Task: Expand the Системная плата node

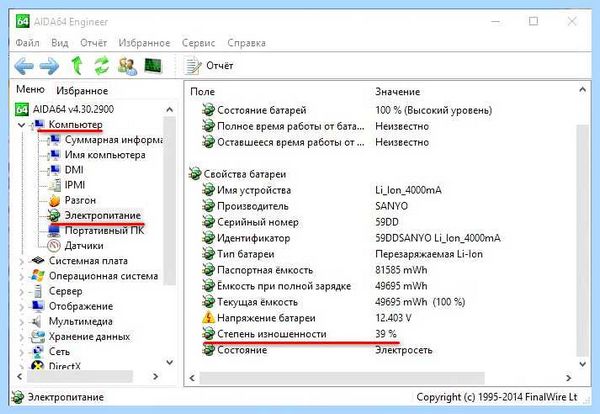Action: (21, 261)
